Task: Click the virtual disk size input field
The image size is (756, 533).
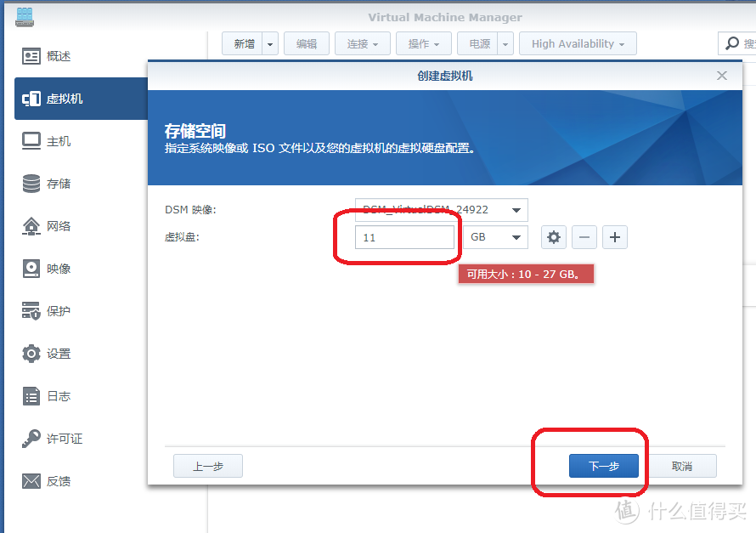Action: pyautogui.click(x=404, y=237)
